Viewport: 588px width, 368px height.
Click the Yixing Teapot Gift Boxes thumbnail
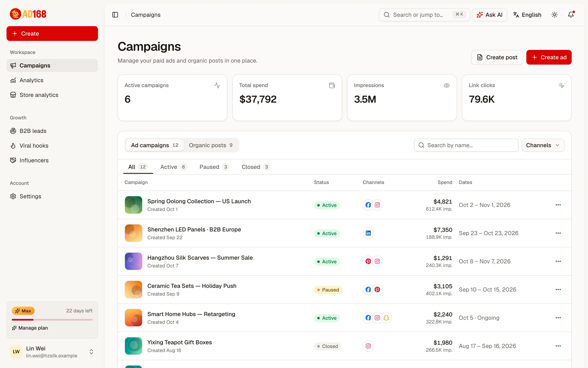coord(133,346)
